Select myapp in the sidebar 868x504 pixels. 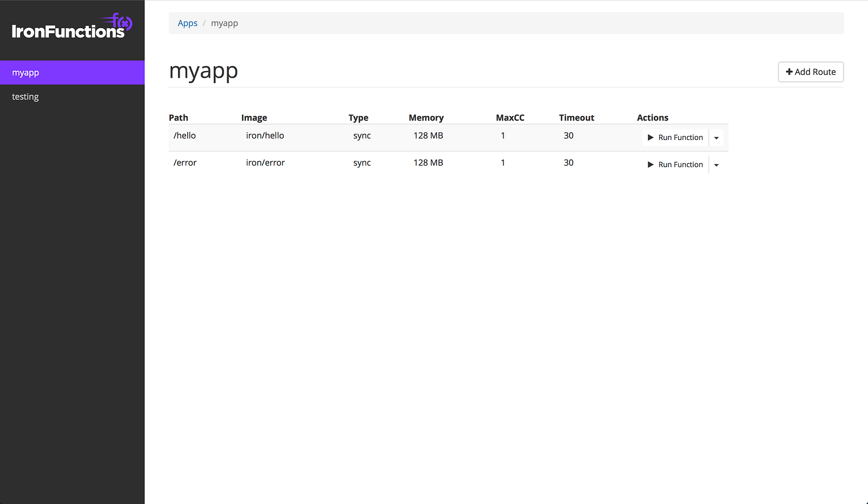(72, 73)
